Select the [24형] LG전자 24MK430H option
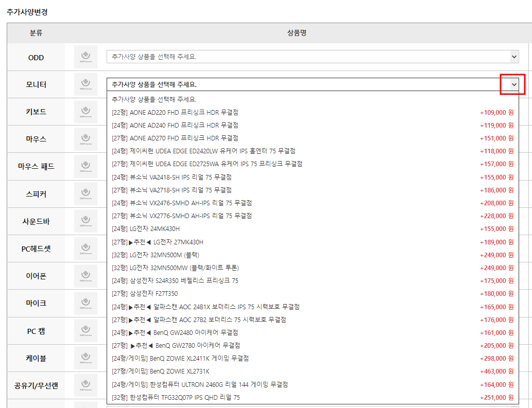This screenshot has height=408, width=532. pyautogui.click(x=206, y=228)
